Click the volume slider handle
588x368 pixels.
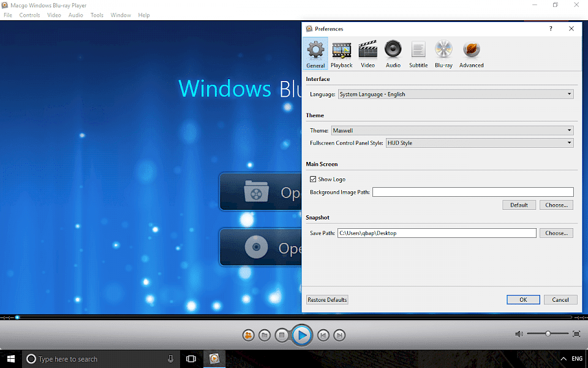548,334
